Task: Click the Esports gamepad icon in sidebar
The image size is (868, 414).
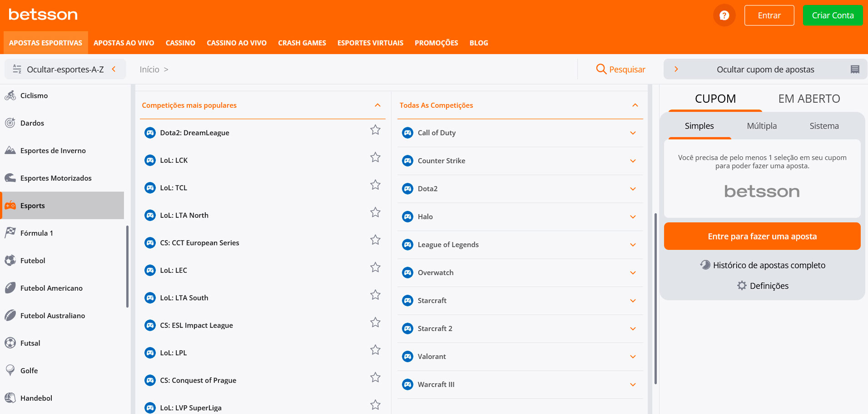Action: click(x=10, y=205)
